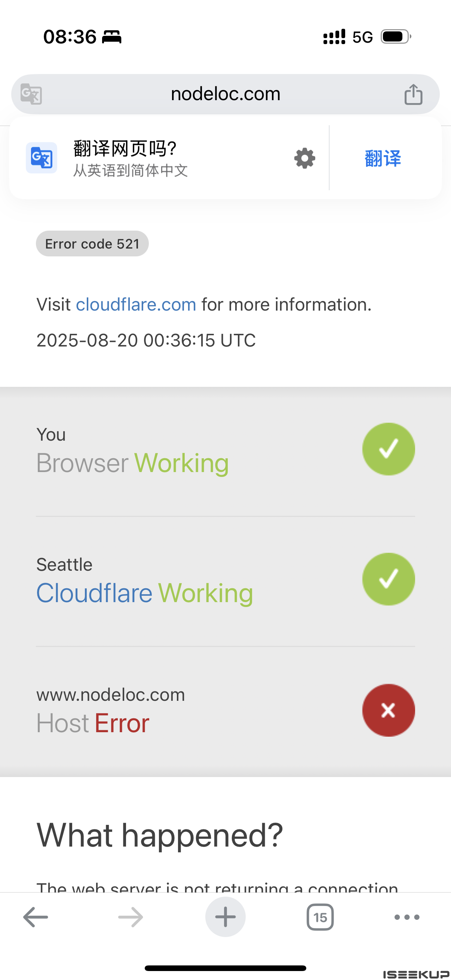Tap the Error code 521 badge
The image size is (451, 980).
92,243
